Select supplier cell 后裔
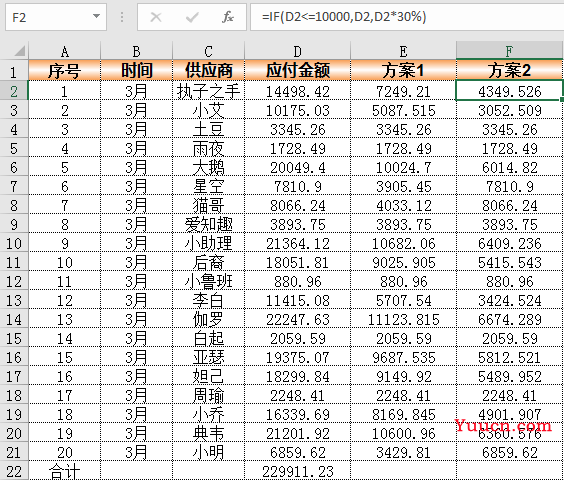The height and width of the screenshot is (480, 564). [209, 262]
